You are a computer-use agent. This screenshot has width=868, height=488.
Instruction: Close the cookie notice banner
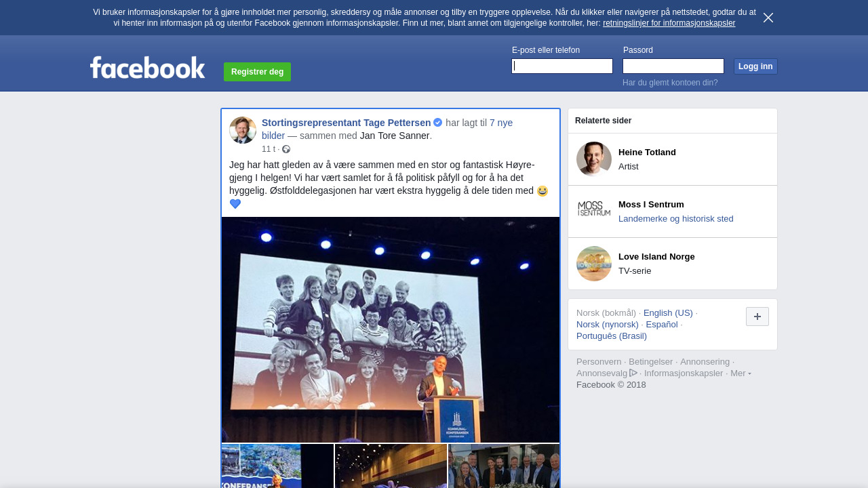click(768, 18)
